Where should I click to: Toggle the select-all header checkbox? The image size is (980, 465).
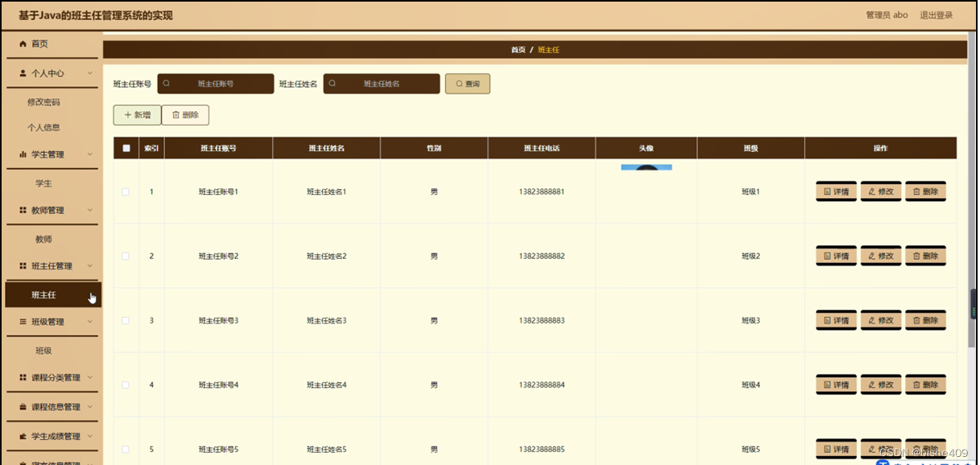click(x=126, y=148)
